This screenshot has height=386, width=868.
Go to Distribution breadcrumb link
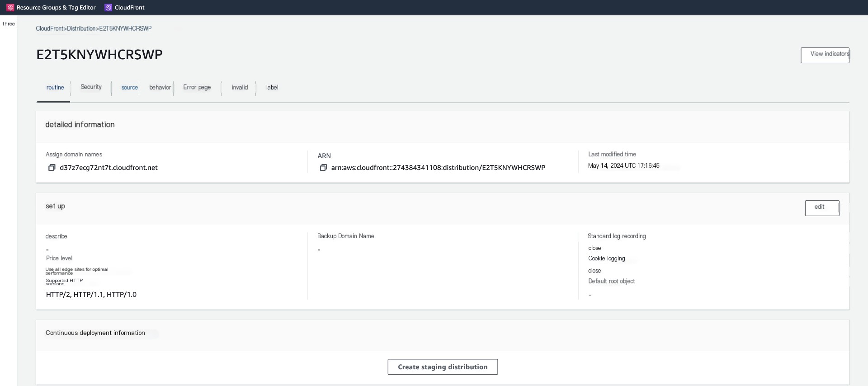81,28
